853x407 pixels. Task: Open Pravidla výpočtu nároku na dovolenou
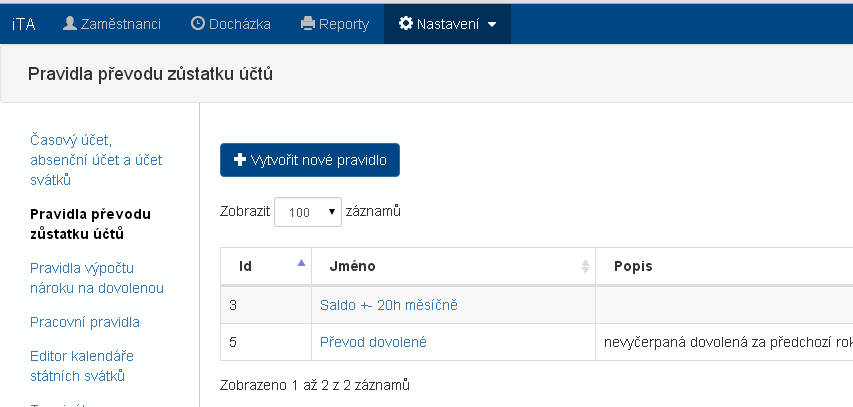(97, 278)
